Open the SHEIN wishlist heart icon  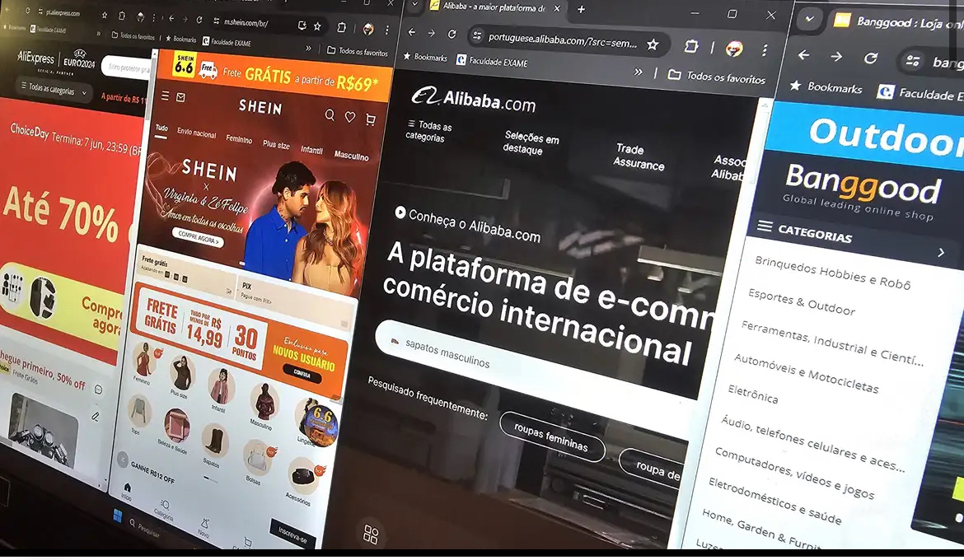[x=350, y=117]
